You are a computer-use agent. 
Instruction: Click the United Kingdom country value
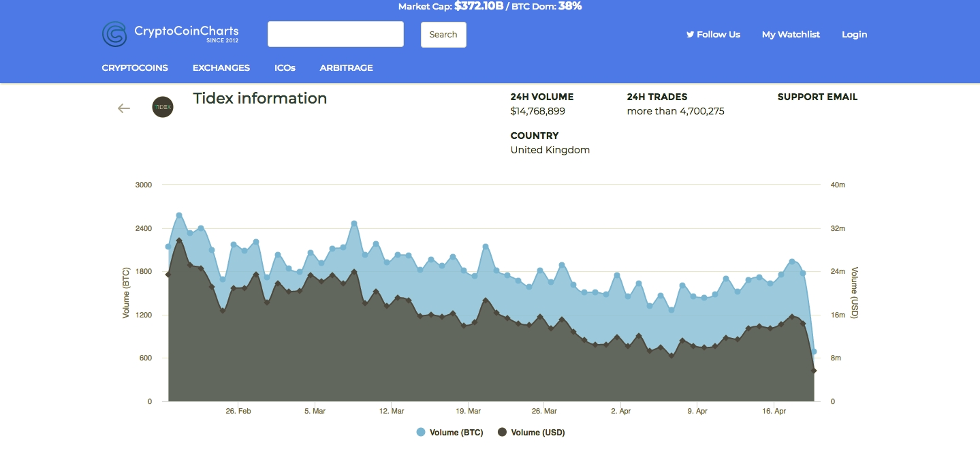point(550,150)
